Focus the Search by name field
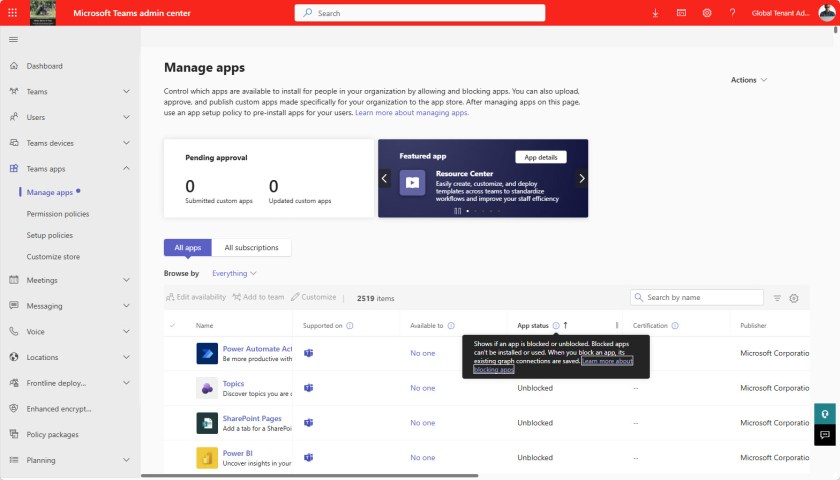840x480 pixels. [x=697, y=297]
